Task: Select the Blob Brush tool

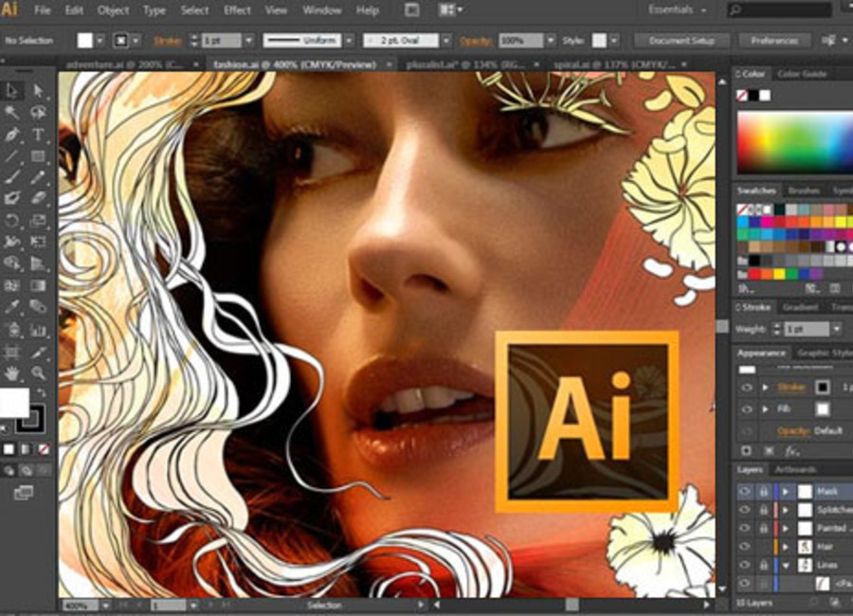Action: (x=12, y=198)
